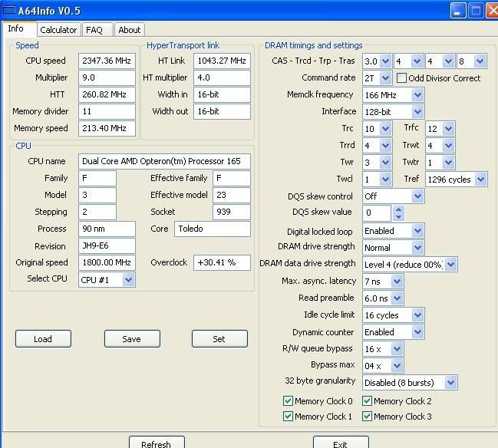Toggle the Odd Divisor Correct checkbox

click(401, 77)
